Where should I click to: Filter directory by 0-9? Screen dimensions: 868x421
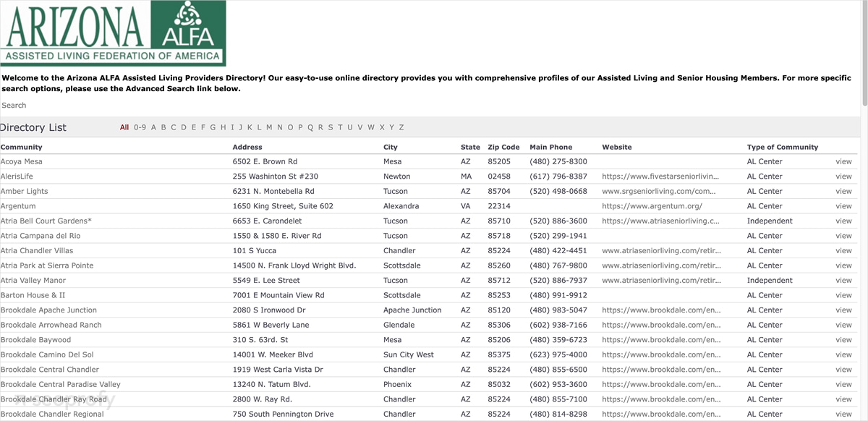(140, 127)
